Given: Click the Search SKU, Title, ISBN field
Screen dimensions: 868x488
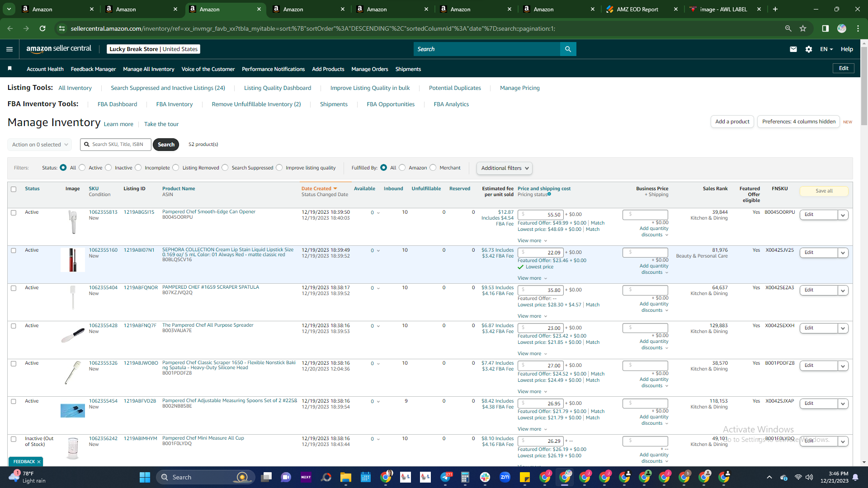Looking at the screenshot, I should tap(116, 145).
